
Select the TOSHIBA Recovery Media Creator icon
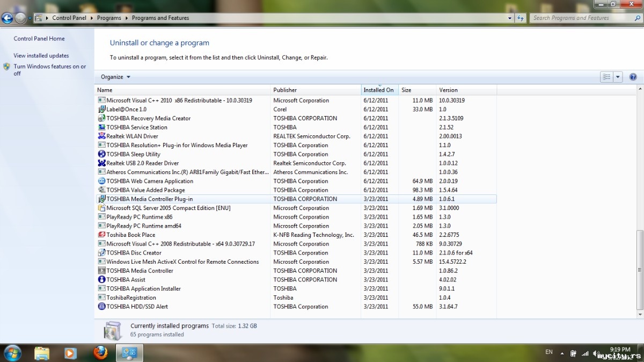(x=102, y=118)
